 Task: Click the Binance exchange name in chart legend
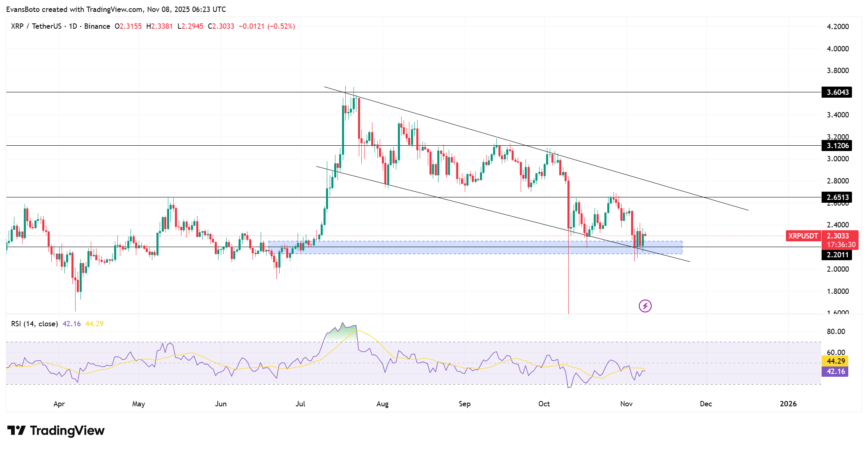(x=97, y=26)
